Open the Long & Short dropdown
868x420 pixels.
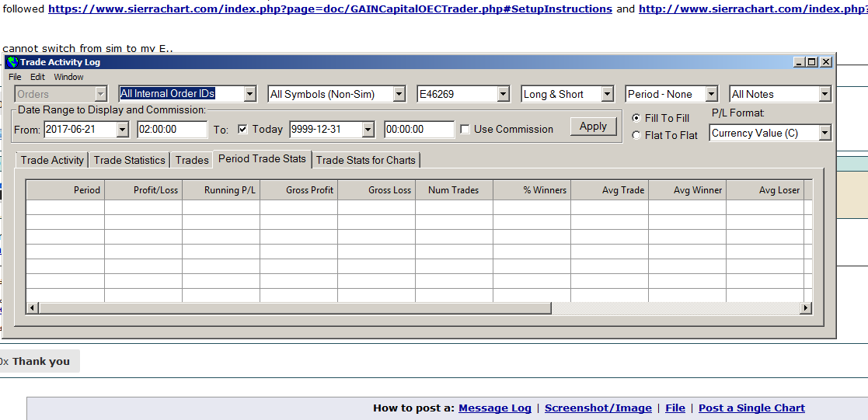(x=607, y=94)
